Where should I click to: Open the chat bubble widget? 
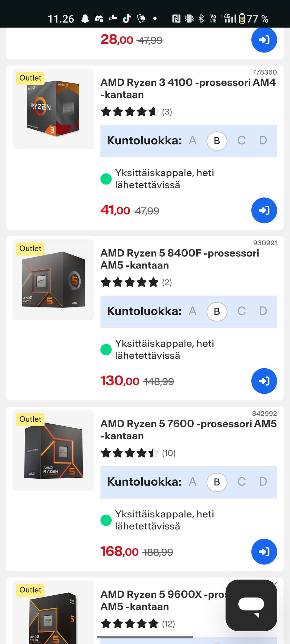[251, 605]
